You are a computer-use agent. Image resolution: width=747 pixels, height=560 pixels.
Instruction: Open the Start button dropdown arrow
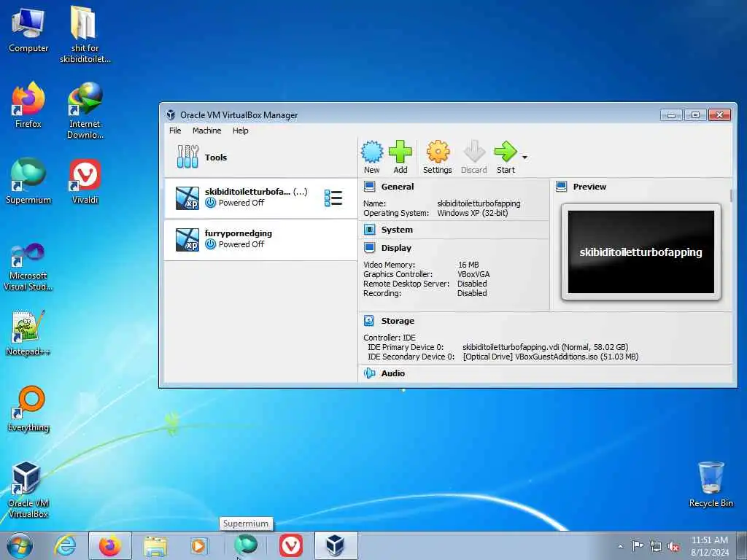[x=525, y=157]
